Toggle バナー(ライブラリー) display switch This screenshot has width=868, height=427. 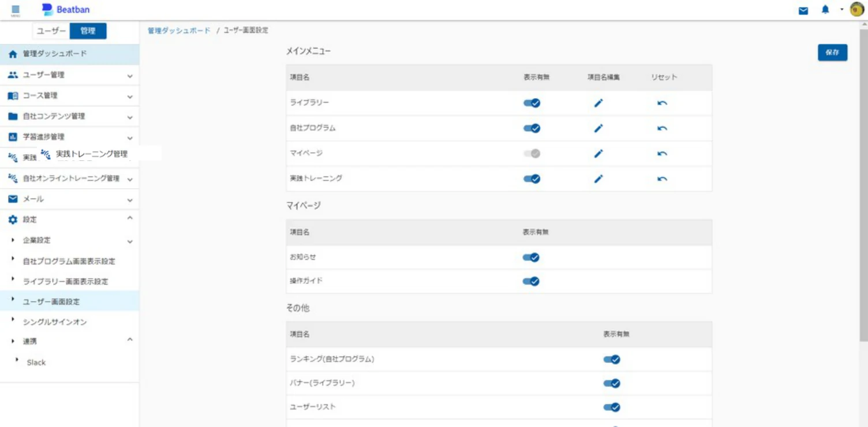pos(612,383)
